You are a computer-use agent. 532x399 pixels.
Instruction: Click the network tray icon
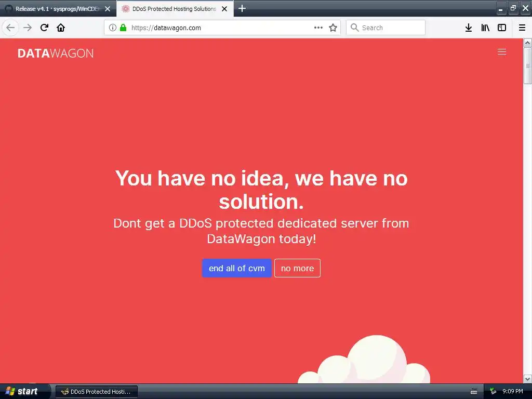[493, 392]
